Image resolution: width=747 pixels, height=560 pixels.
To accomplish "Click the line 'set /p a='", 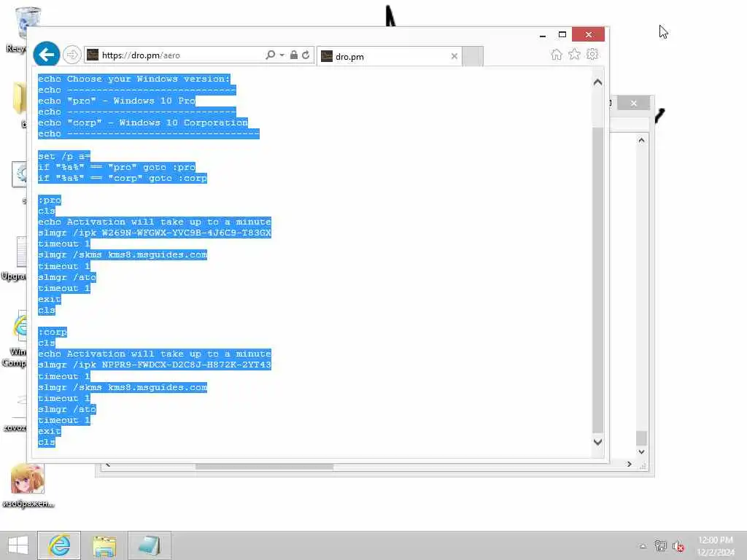I will tap(64, 156).
